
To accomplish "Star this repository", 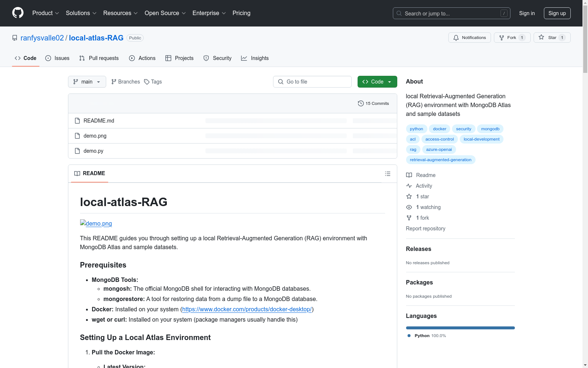I will 552,38.
